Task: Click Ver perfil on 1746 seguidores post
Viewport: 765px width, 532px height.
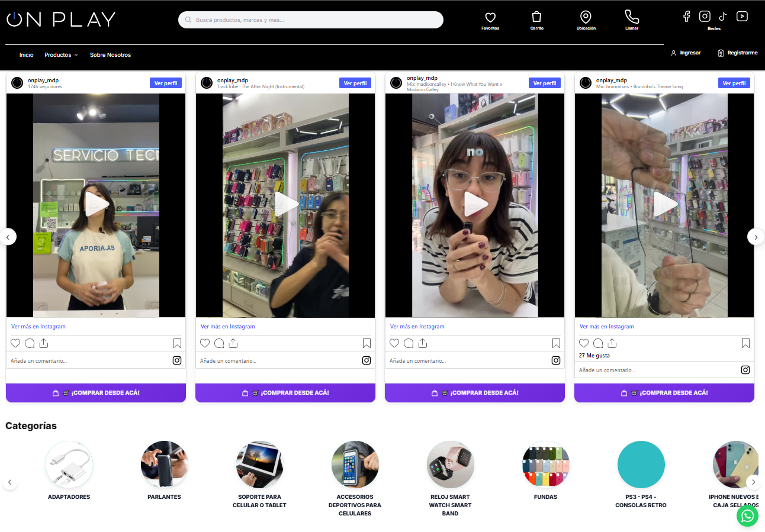Action: pyautogui.click(x=166, y=83)
